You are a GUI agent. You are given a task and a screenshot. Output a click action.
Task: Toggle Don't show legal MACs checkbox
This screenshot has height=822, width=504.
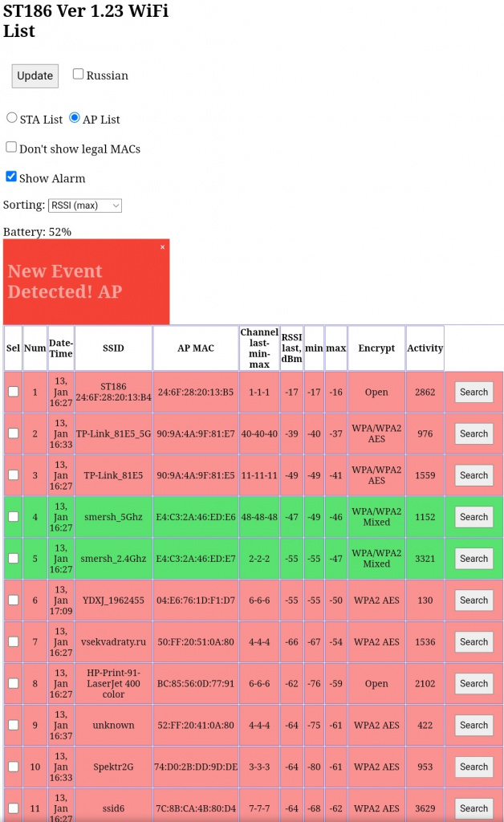point(11,148)
